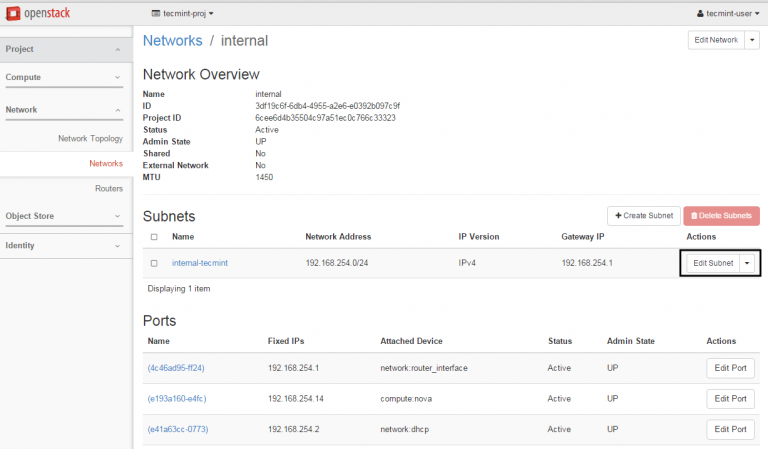The height and width of the screenshot is (449, 768).
Task: Click the Edit Network button
Action: point(715,40)
